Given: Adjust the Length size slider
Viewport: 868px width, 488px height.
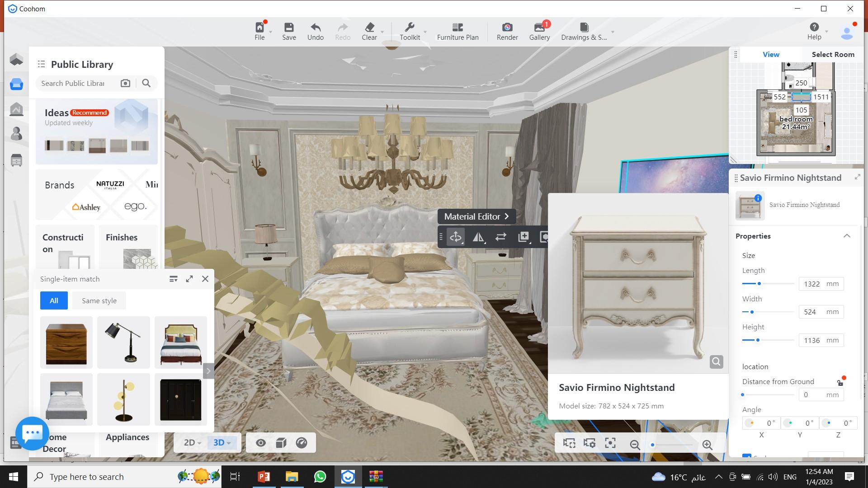Looking at the screenshot, I should pyautogui.click(x=759, y=284).
